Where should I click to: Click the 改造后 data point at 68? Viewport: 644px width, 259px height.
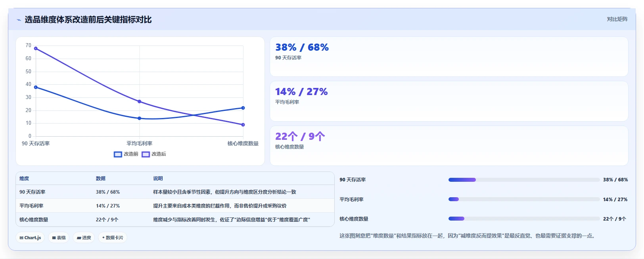click(36, 48)
